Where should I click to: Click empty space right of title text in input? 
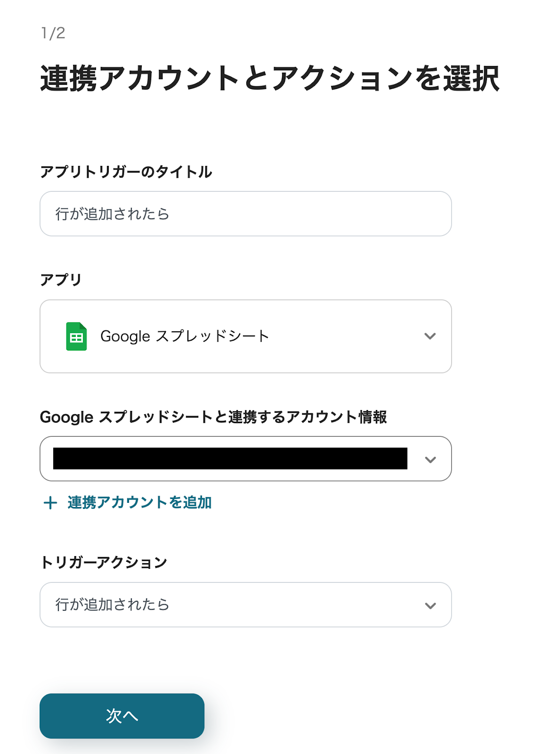pos(306,214)
